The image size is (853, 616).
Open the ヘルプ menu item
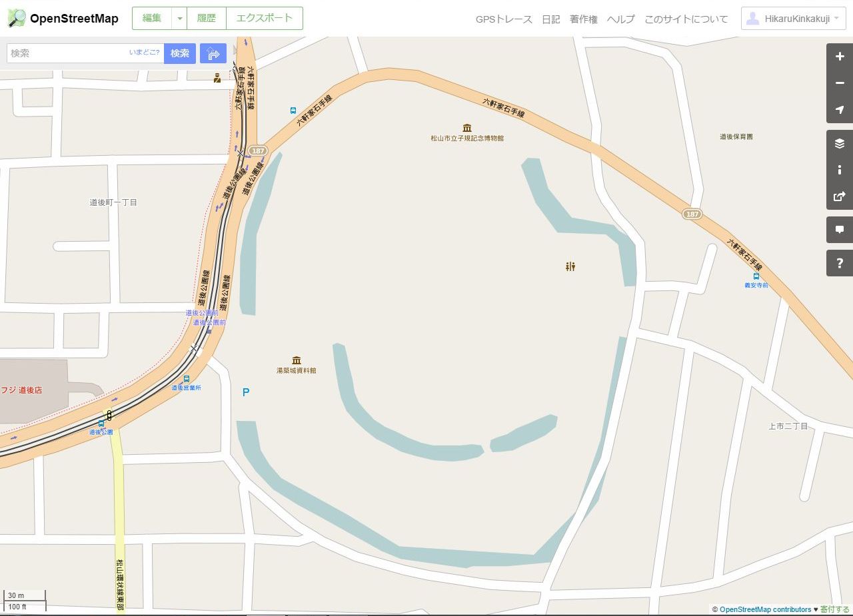click(621, 19)
